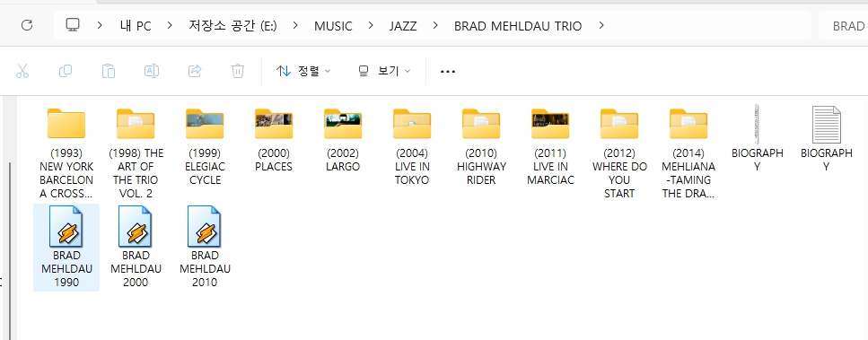Expand chevron after 내 PC in breadcrumb
Screen dimensions: 868x340
(170, 25)
